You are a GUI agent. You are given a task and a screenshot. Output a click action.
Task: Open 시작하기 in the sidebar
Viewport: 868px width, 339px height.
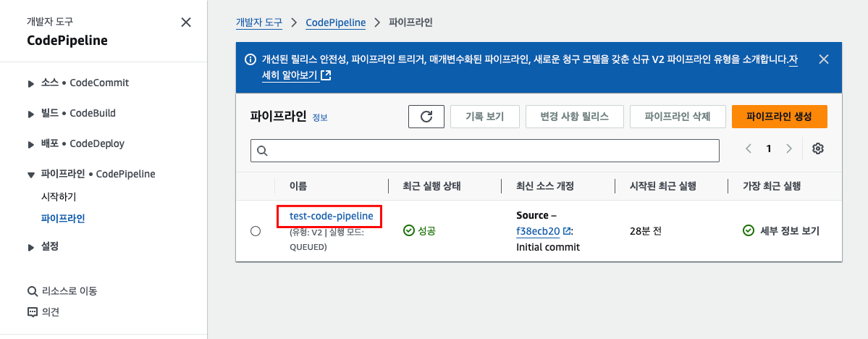[x=59, y=196]
